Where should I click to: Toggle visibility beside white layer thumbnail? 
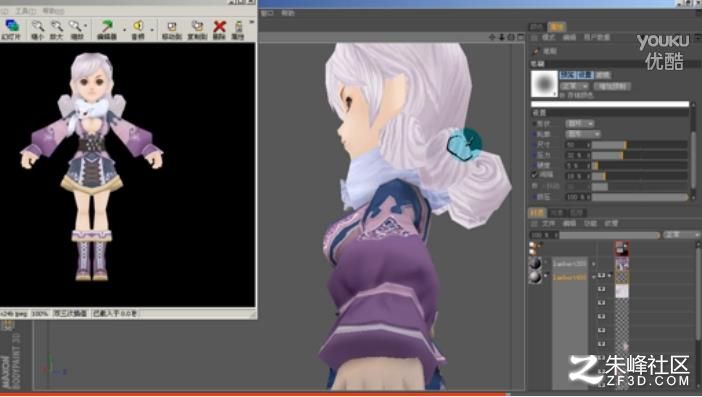click(602, 289)
